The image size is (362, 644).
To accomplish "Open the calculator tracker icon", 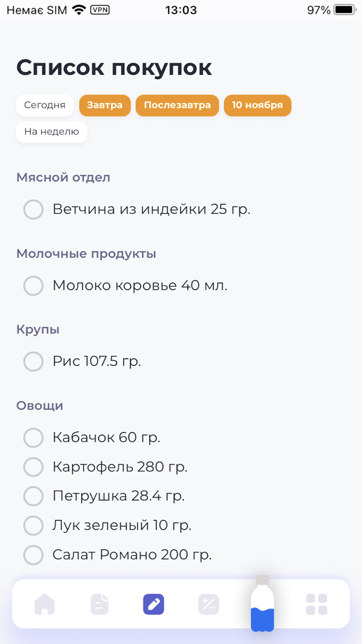I will (x=208, y=604).
